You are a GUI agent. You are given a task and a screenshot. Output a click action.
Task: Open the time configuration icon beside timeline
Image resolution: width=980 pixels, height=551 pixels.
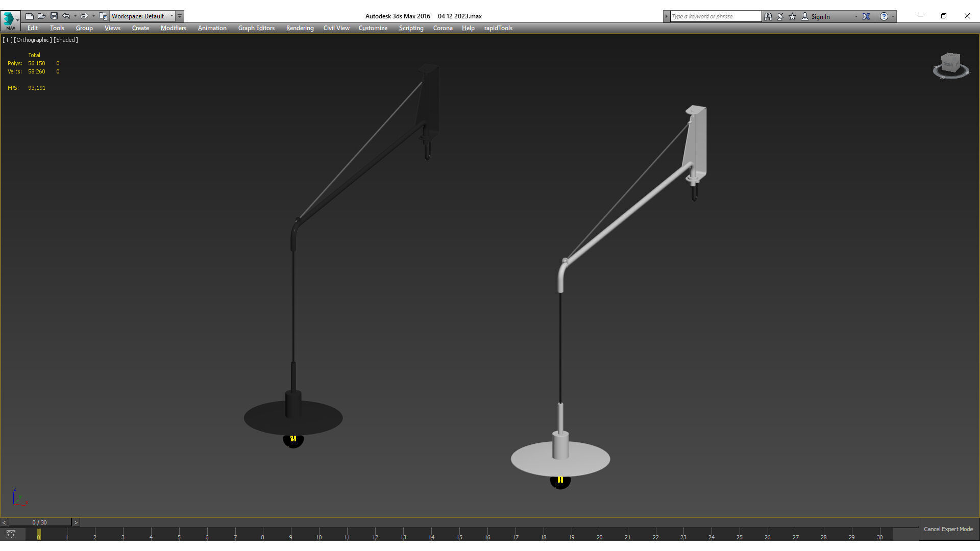pyautogui.click(x=11, y=534)
